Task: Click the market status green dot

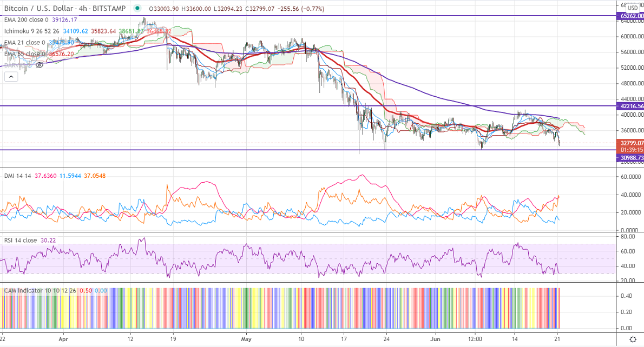Action: click(137, 8)
